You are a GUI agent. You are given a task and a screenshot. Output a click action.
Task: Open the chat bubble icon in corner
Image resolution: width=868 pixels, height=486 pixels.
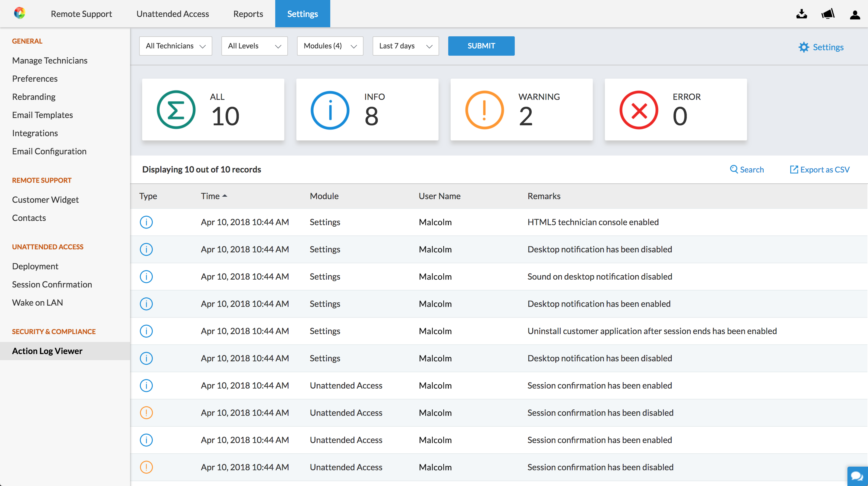point(857,476)
